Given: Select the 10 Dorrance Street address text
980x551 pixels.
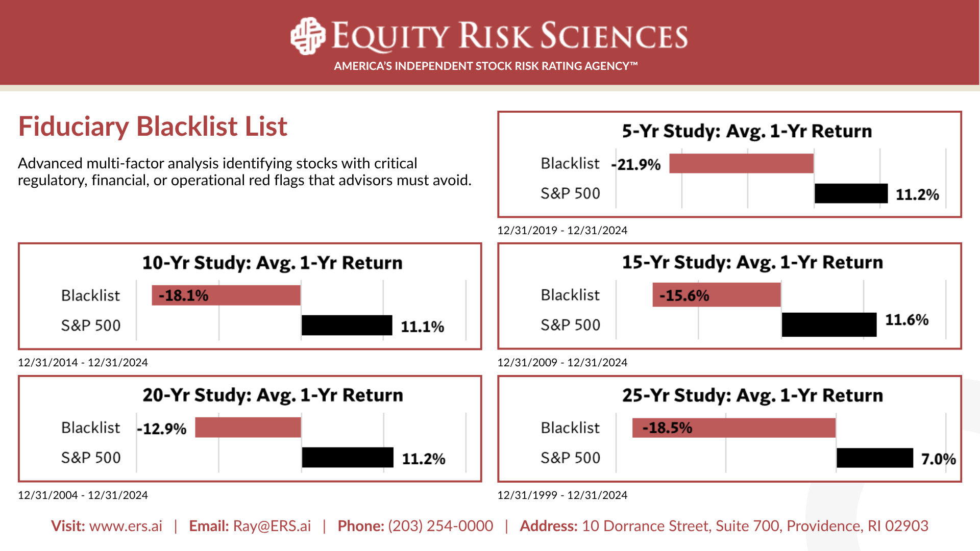Looking at the screenshot, I should [x=754, y=526].
